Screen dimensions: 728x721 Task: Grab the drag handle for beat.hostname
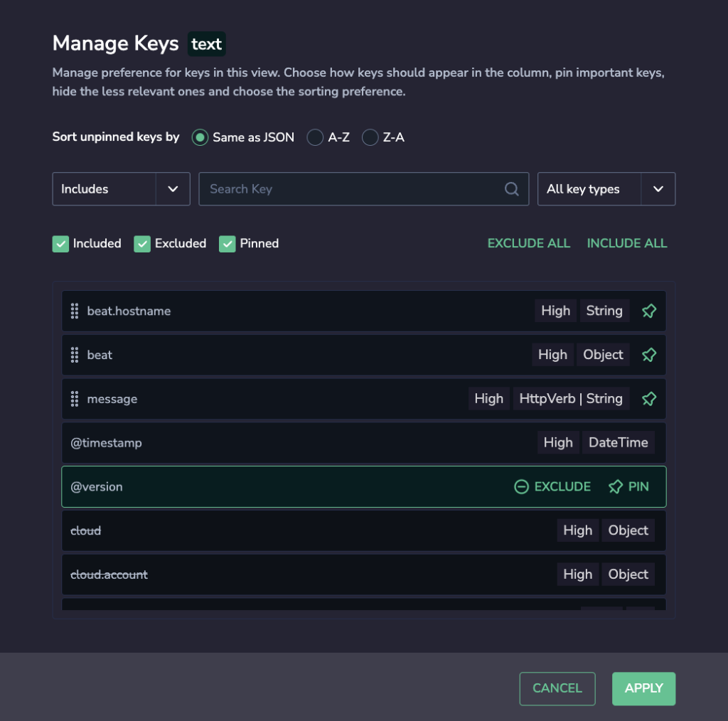click(74, 311)
